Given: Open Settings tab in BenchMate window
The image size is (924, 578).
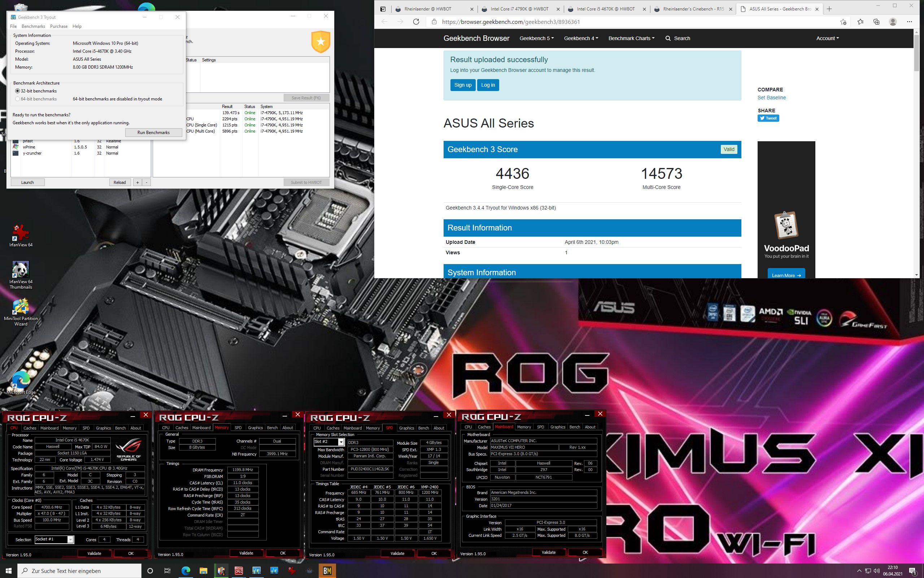Looking at the screenshot, I should tap(209, 60).
